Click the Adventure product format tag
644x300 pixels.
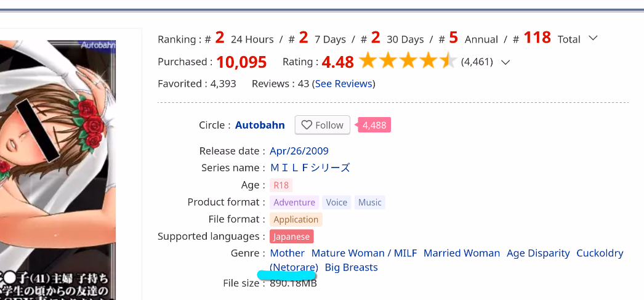tap(294, 202)
